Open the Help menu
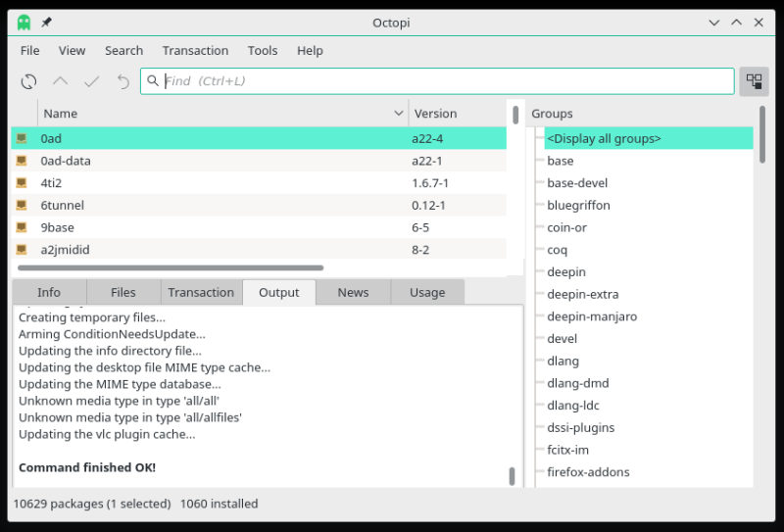The height and width of the screenshot is (532, 784). coord(310,51)
